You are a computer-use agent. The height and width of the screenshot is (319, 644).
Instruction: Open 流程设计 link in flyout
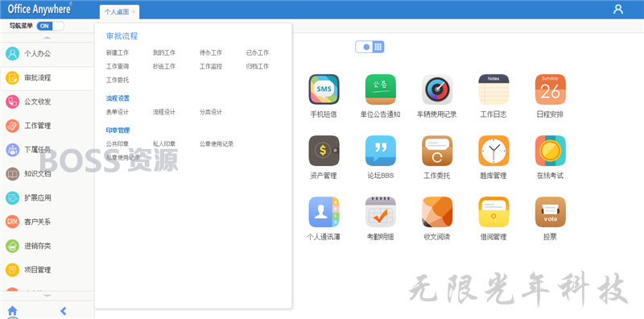click(164, 112)
